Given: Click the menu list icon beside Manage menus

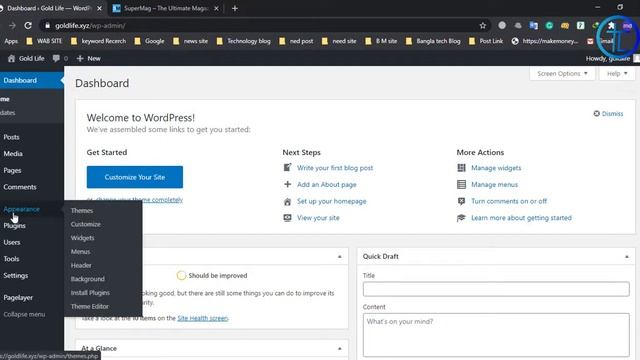Looking at the screenshot, I should (x=461, y=184).
